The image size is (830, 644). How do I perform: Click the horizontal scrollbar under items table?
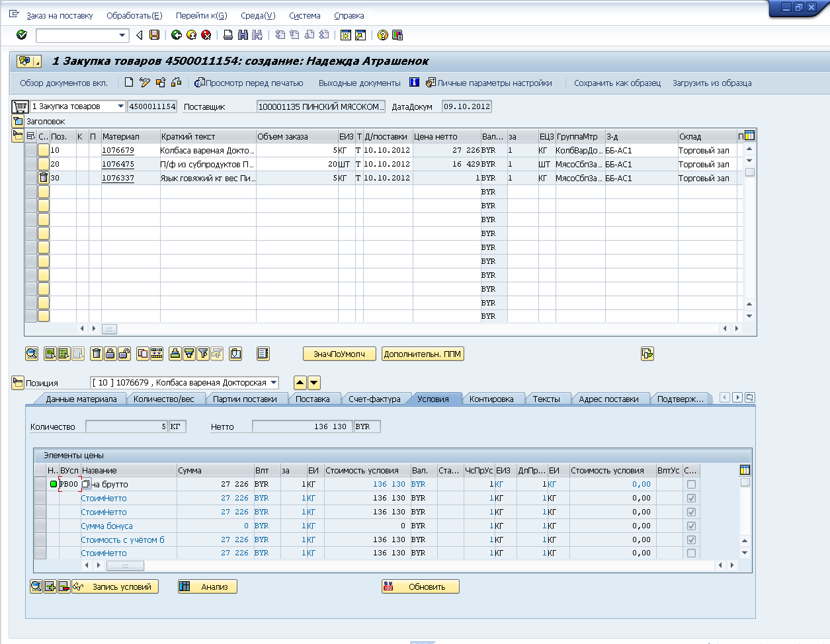pos(110,329)
